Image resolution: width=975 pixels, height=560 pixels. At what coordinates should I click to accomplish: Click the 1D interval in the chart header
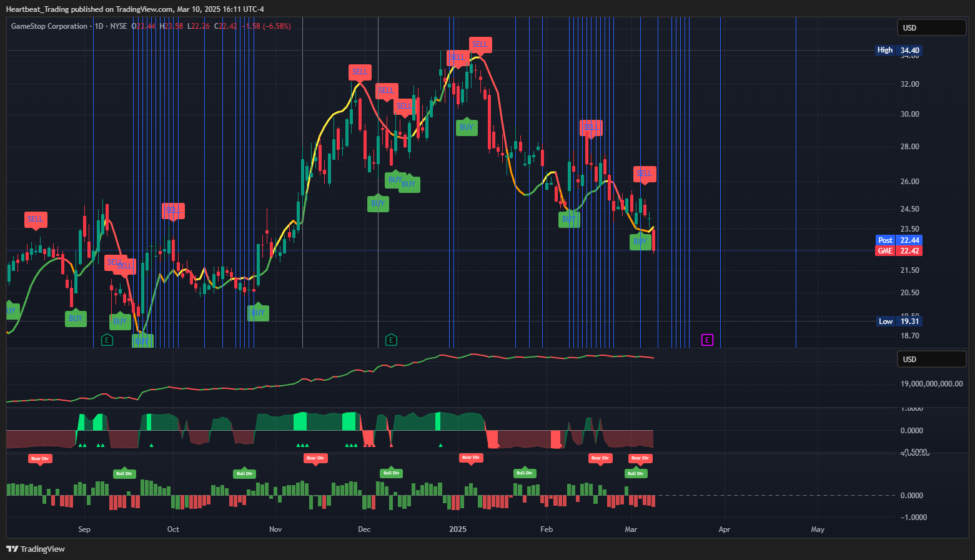99,26
